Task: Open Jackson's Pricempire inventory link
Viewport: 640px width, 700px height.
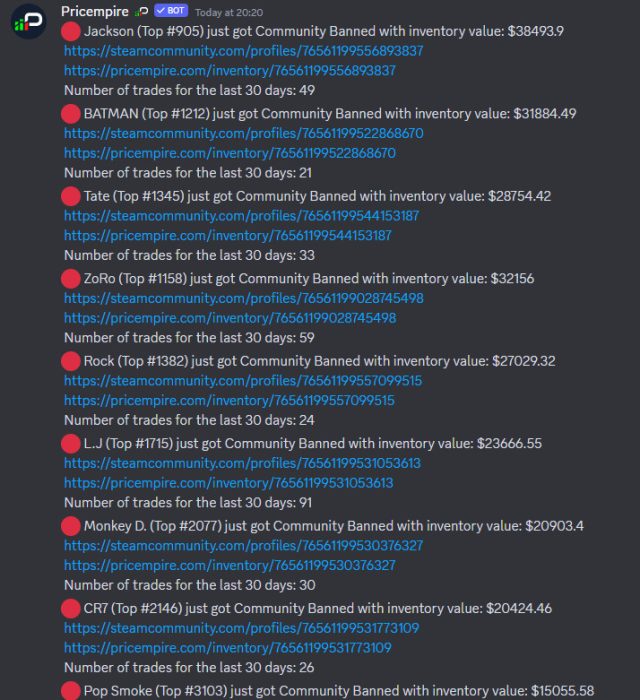Action: (229, 71)
